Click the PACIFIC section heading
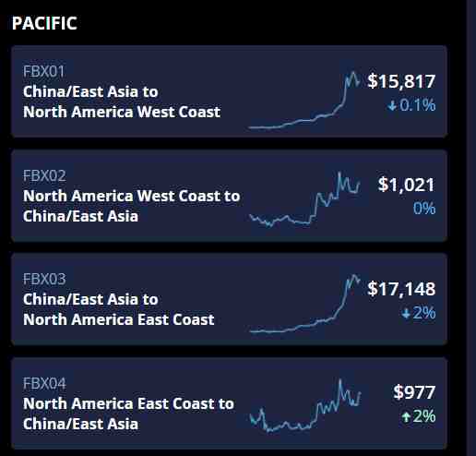 point(44,23)
